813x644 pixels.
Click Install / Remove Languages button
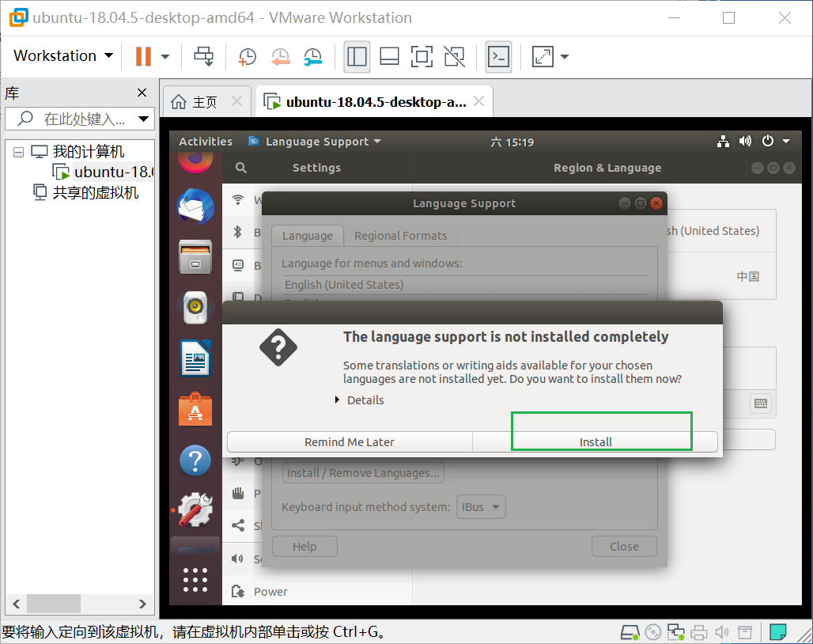tap(363, 473)
